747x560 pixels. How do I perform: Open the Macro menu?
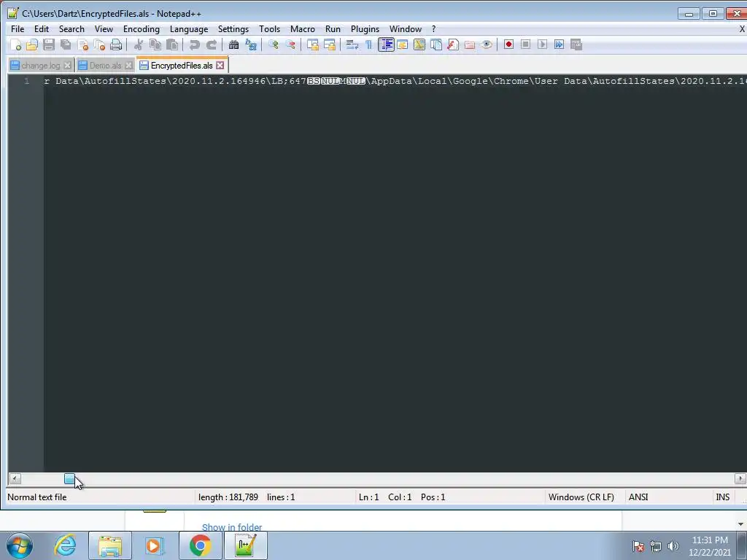pyautogui.click(x=303, y=29)
